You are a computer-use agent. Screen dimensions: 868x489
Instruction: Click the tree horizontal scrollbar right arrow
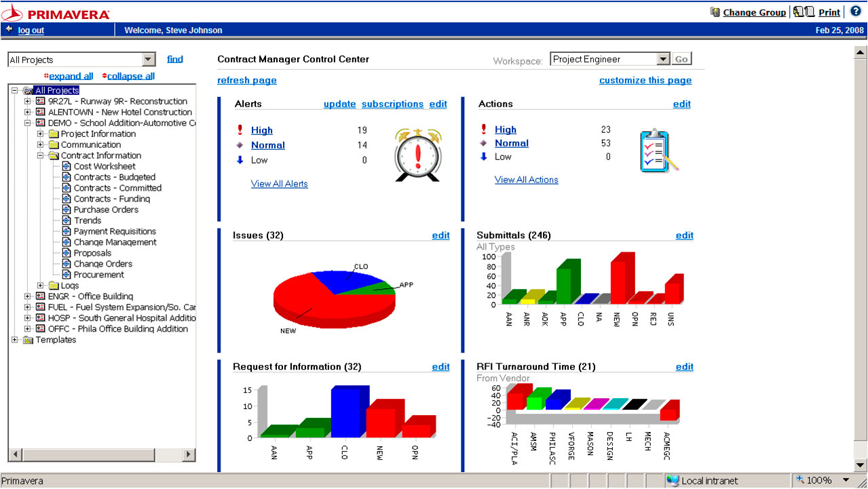click(x=189, y=454)
